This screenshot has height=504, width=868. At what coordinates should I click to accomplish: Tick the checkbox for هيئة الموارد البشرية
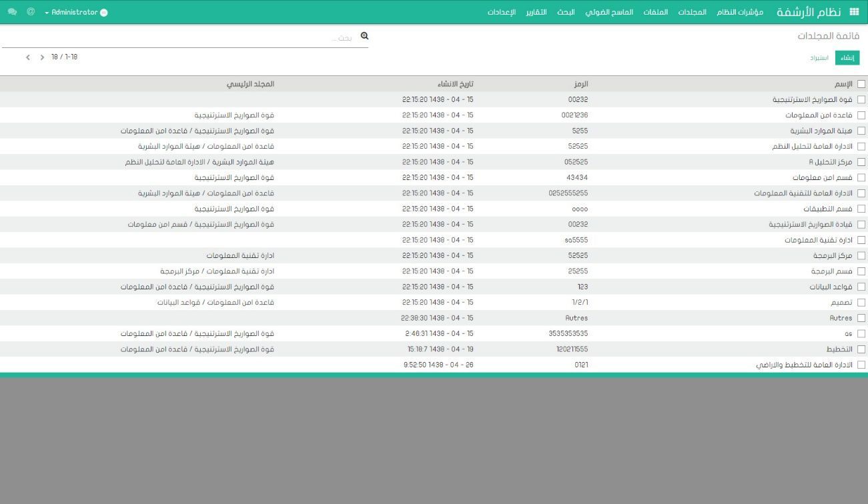tap(861, 131)
